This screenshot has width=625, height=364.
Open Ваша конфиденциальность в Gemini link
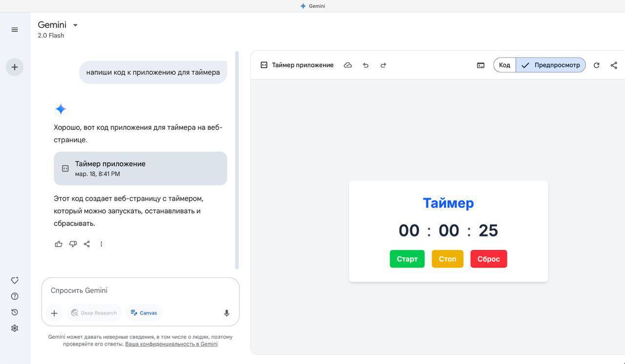point(171,344)
